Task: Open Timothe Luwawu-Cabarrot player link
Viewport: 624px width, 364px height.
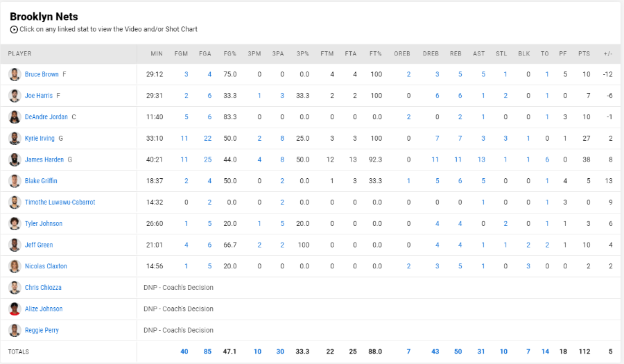Action: pyautogui.click(x=60, y=202)
